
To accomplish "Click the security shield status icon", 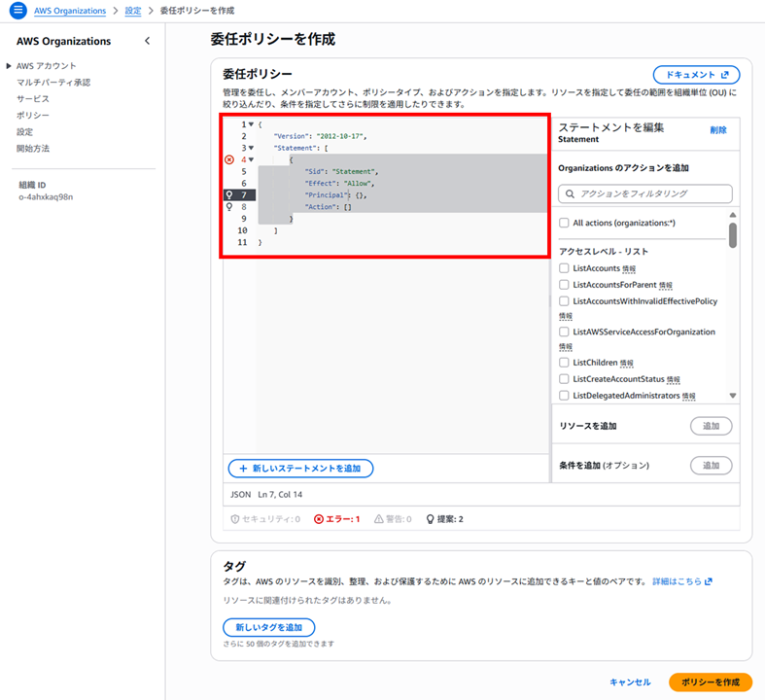I will pos(235,519).
